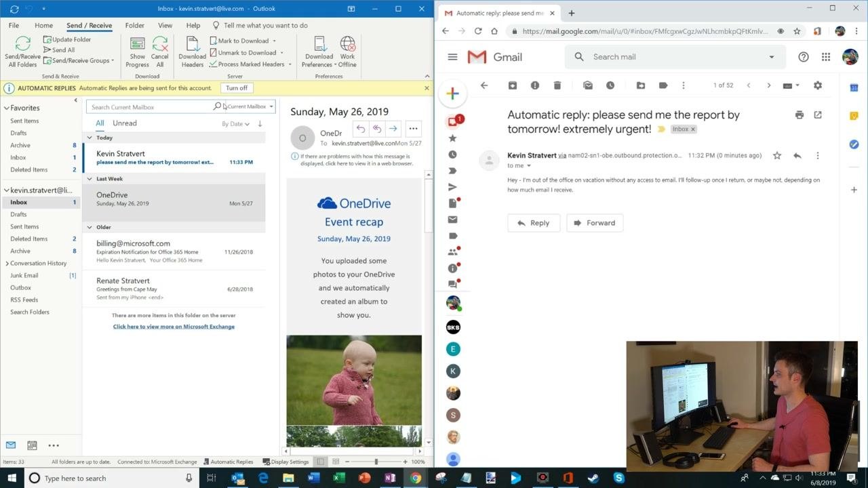This screenshot has height=488, width=868.
Task: Open Current Mailbox scope dropdown
Action: [x=249, y=107]
